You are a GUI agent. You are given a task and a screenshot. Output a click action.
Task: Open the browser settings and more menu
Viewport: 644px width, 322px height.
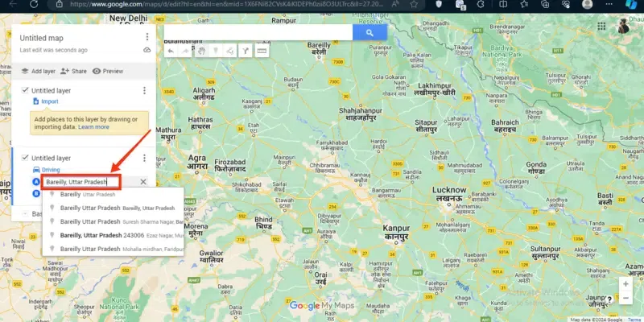[x=609, y=4]
